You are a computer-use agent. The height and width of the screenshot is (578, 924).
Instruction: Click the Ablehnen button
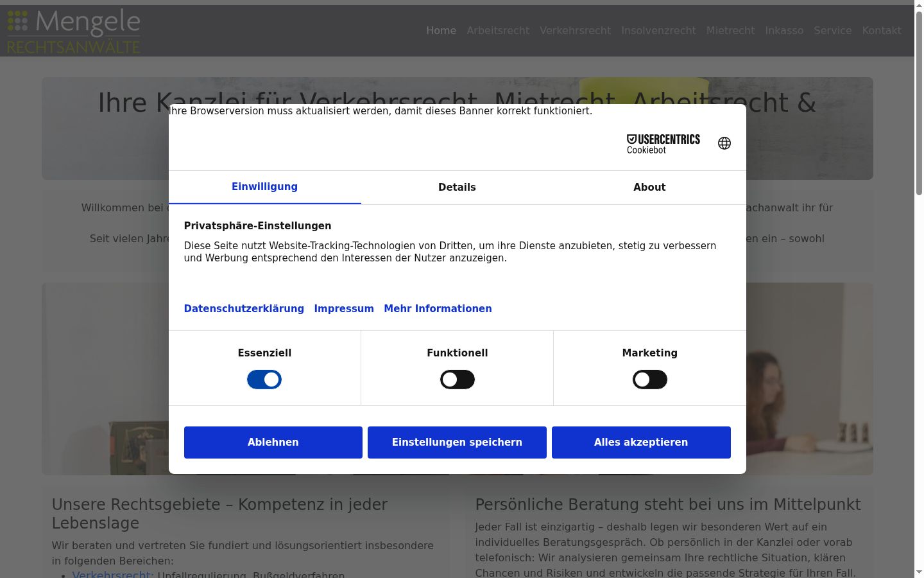[x=273, y=442]
